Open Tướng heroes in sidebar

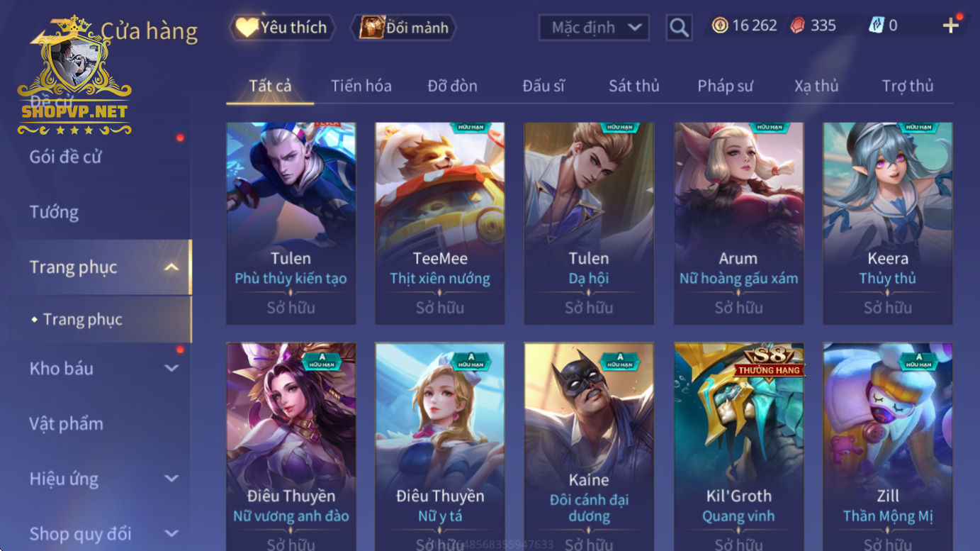tap(54, 212)
